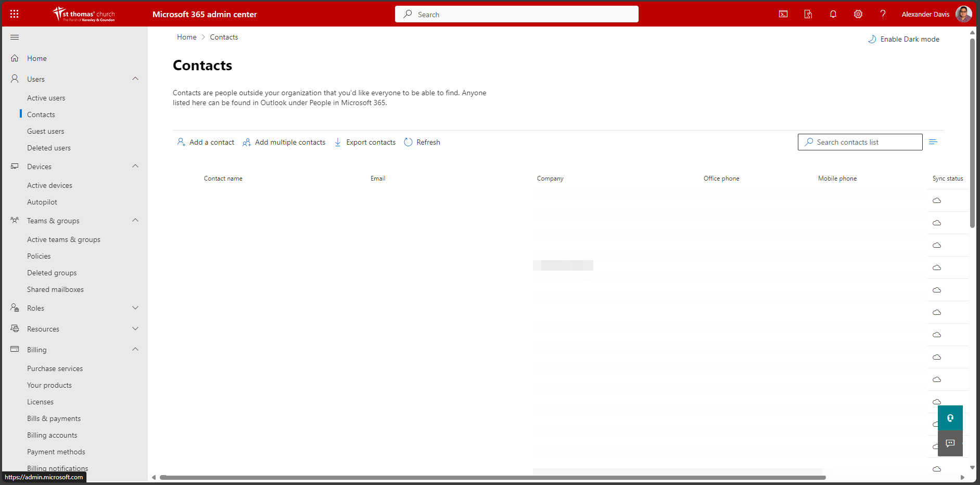Open Autopilot page
The image size is (980, 485).
[x=42, y=202]
